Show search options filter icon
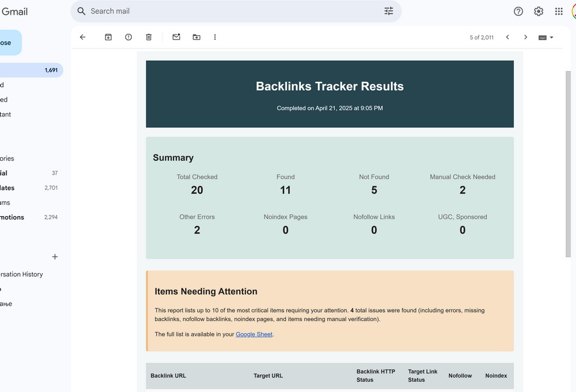The image size is (576, 392). coord(388,11)
